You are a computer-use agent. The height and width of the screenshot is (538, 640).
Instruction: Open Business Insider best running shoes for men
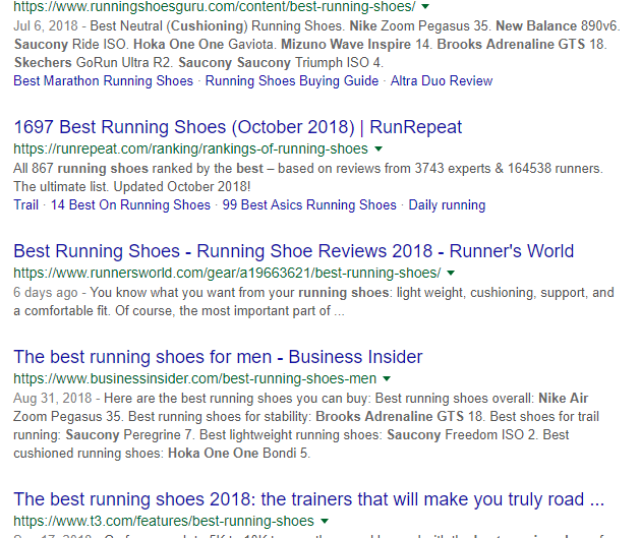[217, 357]
